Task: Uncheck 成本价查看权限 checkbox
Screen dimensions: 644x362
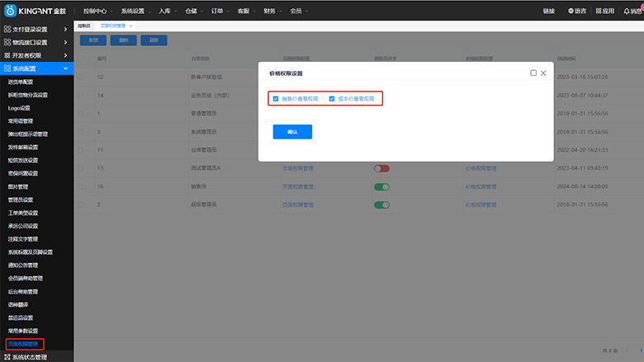Action: click(332, 99)
